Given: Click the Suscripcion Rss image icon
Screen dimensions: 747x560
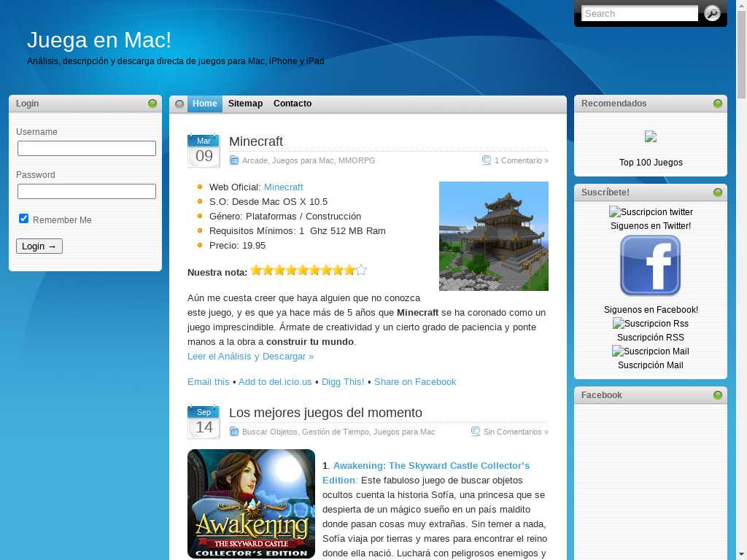Looking at the screenshot, I should click(651, 323).
